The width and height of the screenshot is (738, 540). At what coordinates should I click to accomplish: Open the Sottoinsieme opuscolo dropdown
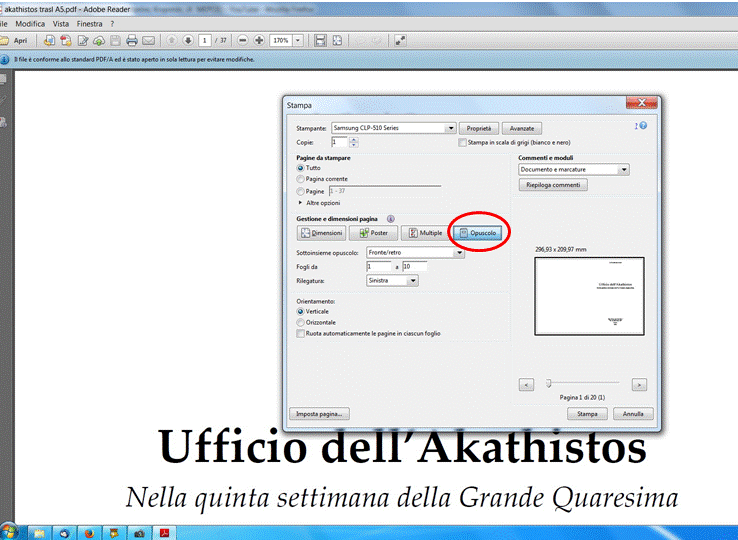[459, 254]
